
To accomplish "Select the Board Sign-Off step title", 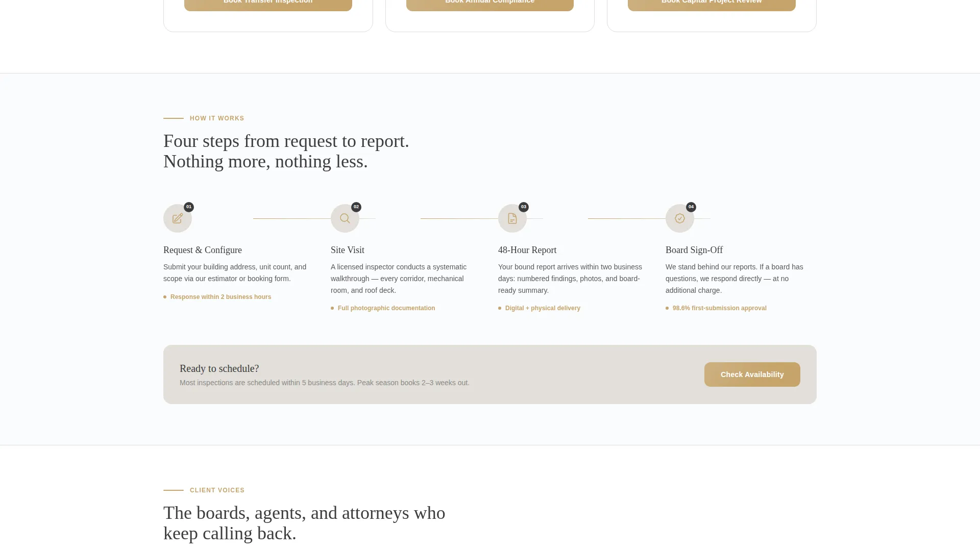I will click(x=694, y=250).
